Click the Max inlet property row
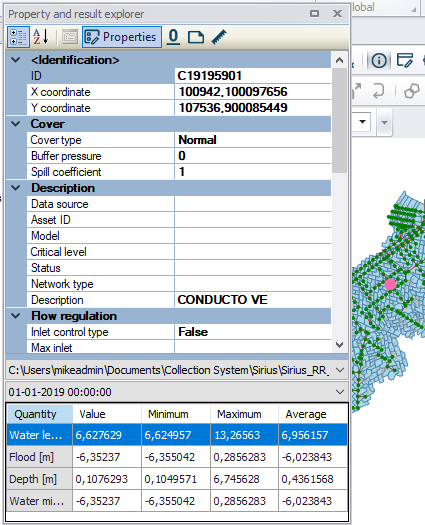The image size is (425, 525). [179, 347]
